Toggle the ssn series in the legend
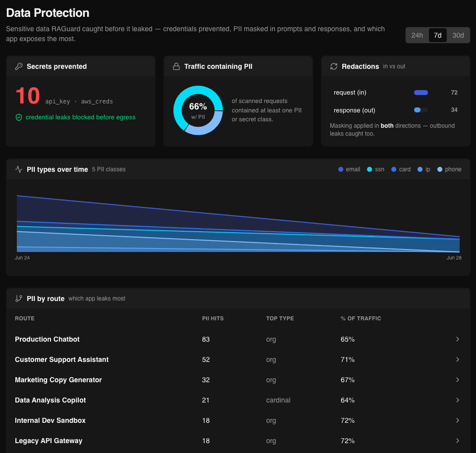The image size is (476, 453). 375,169
